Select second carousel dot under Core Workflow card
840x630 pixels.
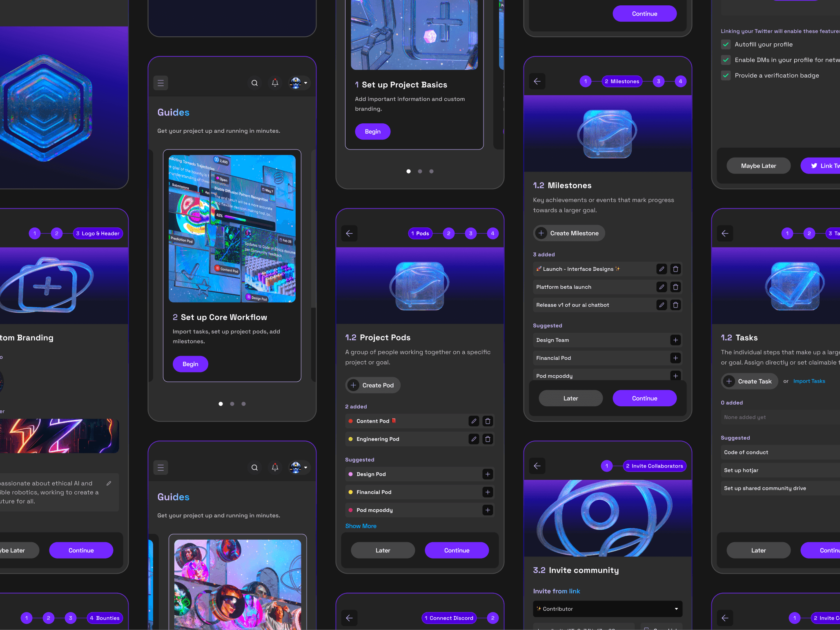232,404
